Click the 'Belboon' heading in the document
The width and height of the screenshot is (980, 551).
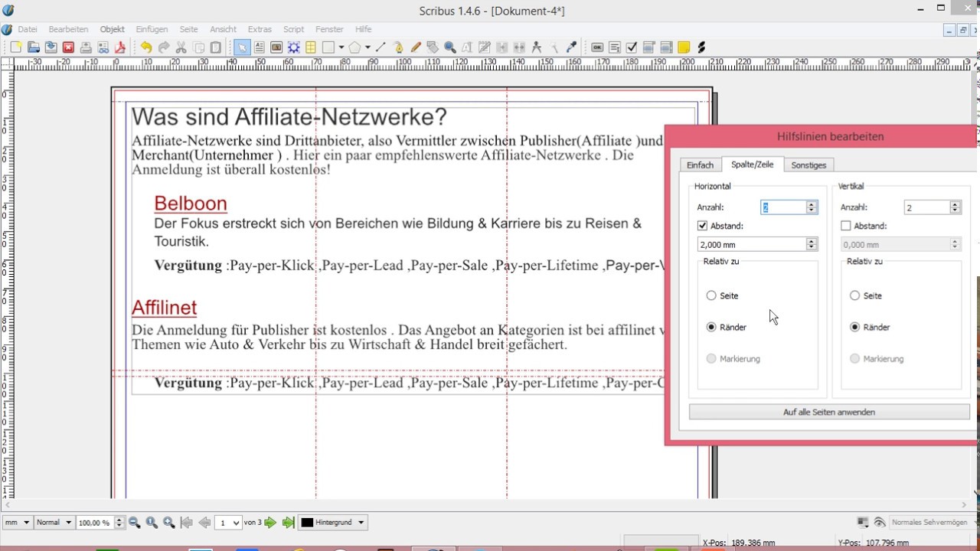pyautogui.click(x=191, y=204)
